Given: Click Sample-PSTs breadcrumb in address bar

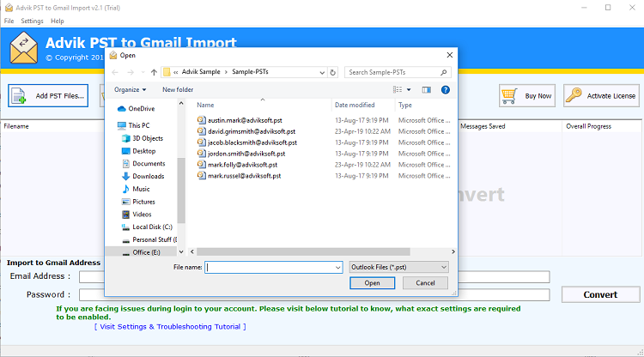Looking at the screenshot, I should tap(250, 72).
